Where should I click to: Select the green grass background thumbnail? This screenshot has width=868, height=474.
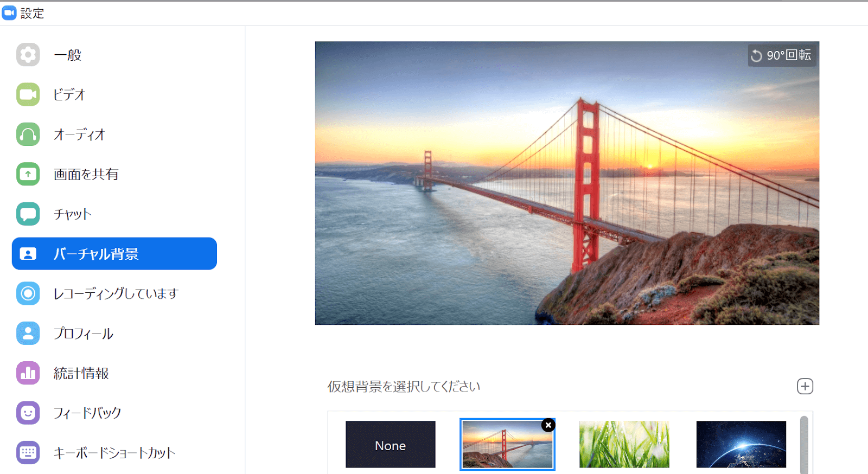[x=624, y=444]
